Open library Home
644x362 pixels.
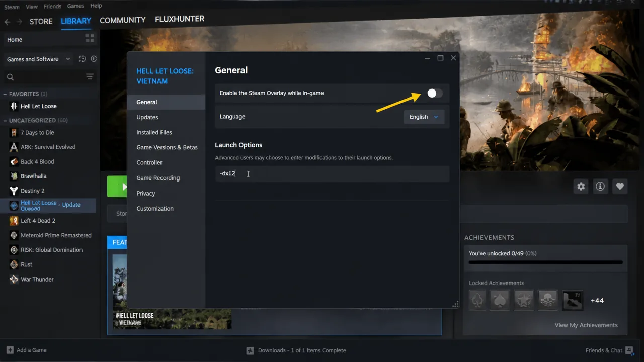[15, 40]
